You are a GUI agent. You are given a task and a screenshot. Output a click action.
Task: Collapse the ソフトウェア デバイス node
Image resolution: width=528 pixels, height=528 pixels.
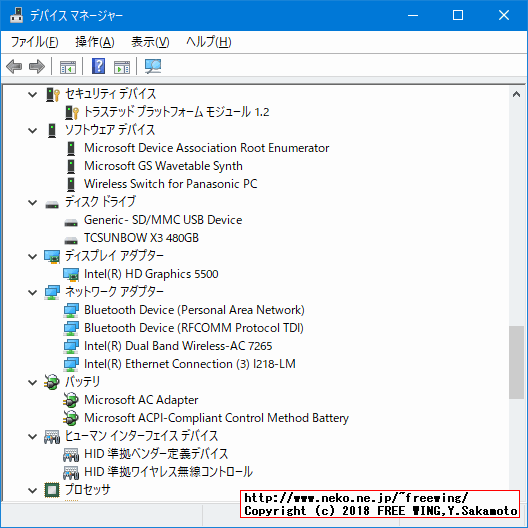(32, 131)
